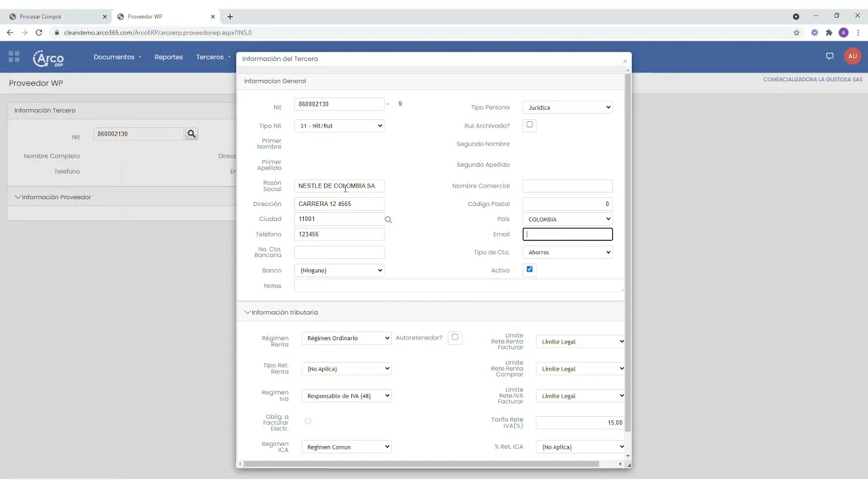Close the Información del Tercero dialog
This screenshot has height=488, width=868.
point(625,62)
